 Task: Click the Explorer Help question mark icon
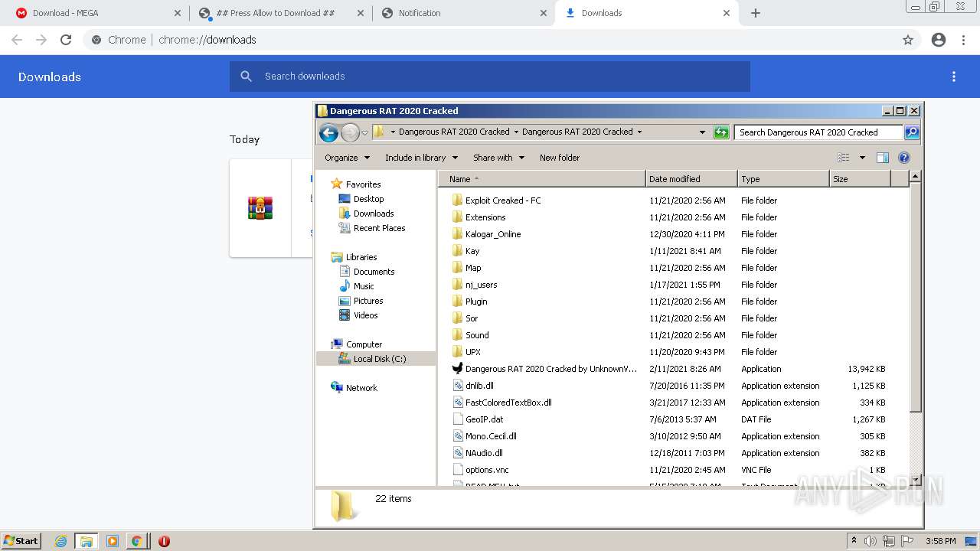coord(904,158)
